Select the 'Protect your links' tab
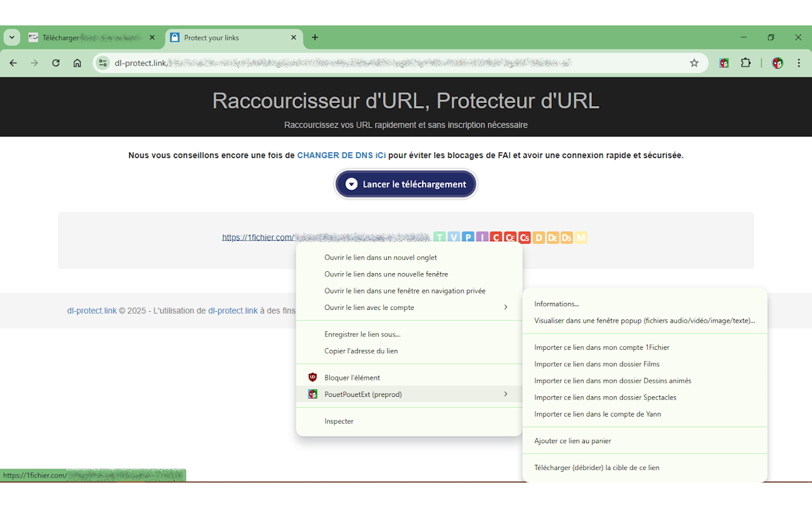The image size is (812, 508). pyautogui.click(x=234, y=37)
